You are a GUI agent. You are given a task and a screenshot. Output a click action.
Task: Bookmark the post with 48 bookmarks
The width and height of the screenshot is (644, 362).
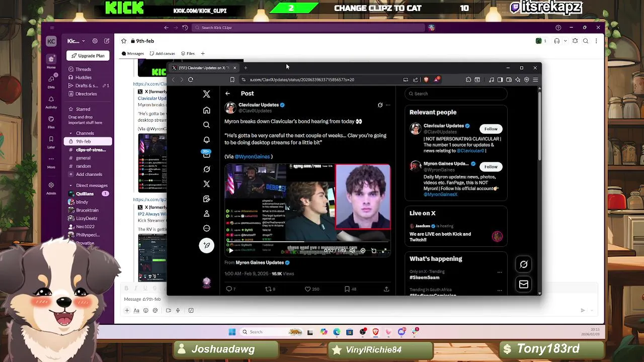point(350,289)
